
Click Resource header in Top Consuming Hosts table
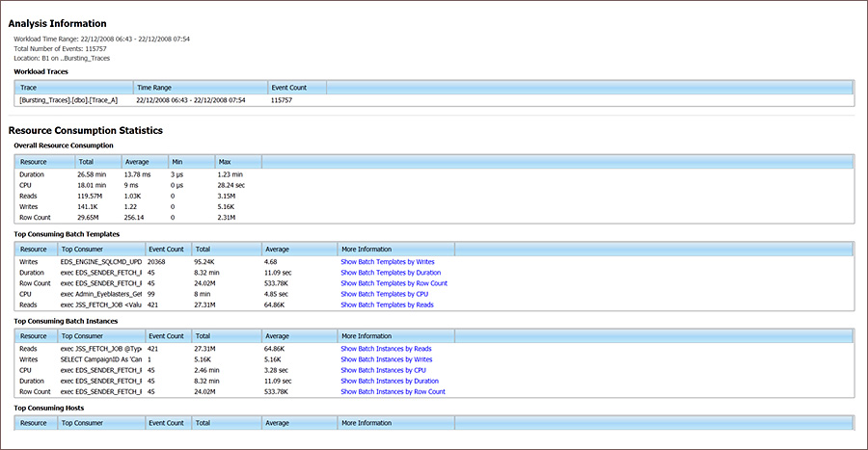click(37, 423)
